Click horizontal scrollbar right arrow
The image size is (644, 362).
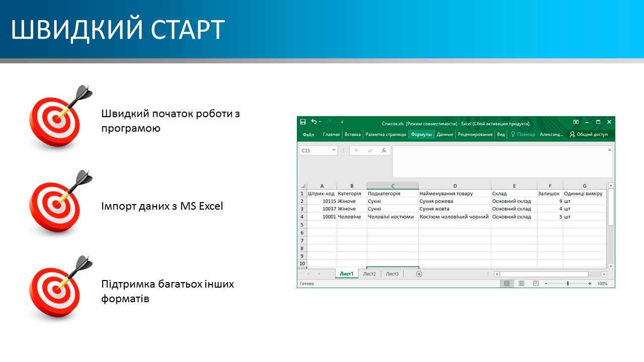click(604, 274)
